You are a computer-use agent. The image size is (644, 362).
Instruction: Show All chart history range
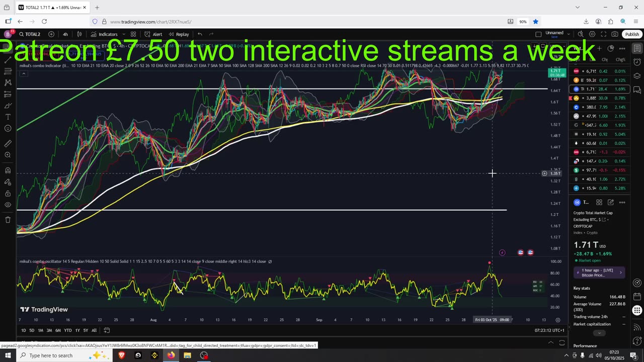coord(94,330)
